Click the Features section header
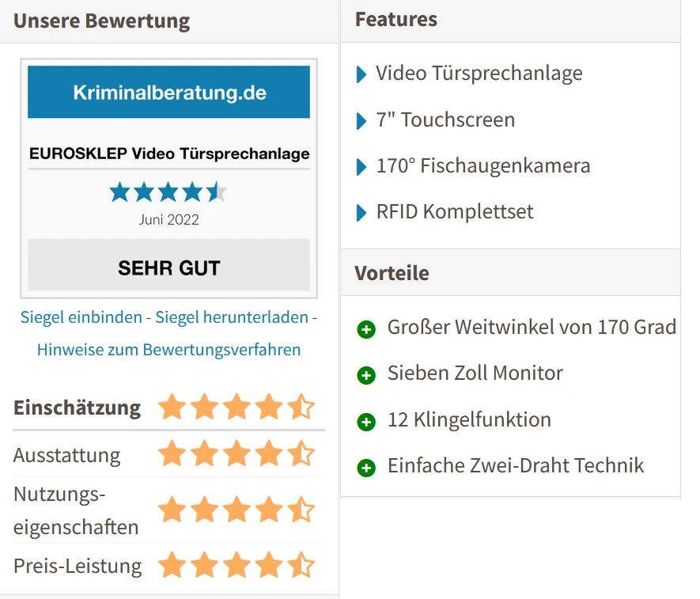 396,20
